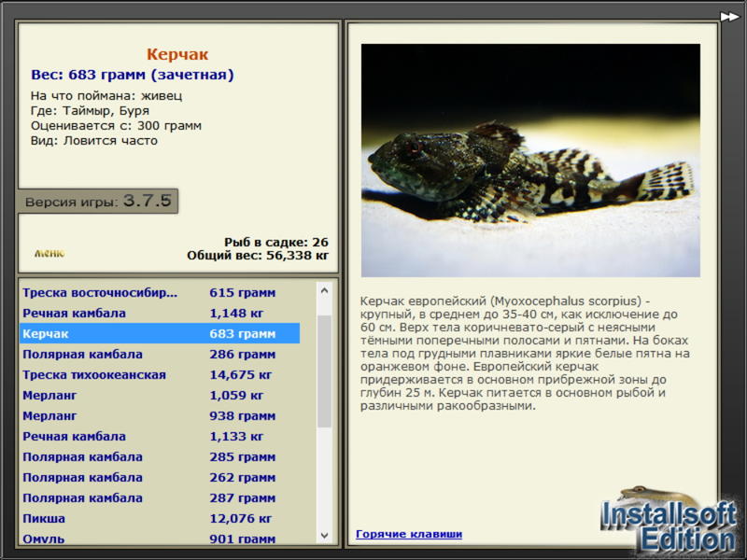Select Треска восточносибирская 615 грамм entry
Image resolution: width=747 pixels, height=560 pixels.
[x=159, y=292]
